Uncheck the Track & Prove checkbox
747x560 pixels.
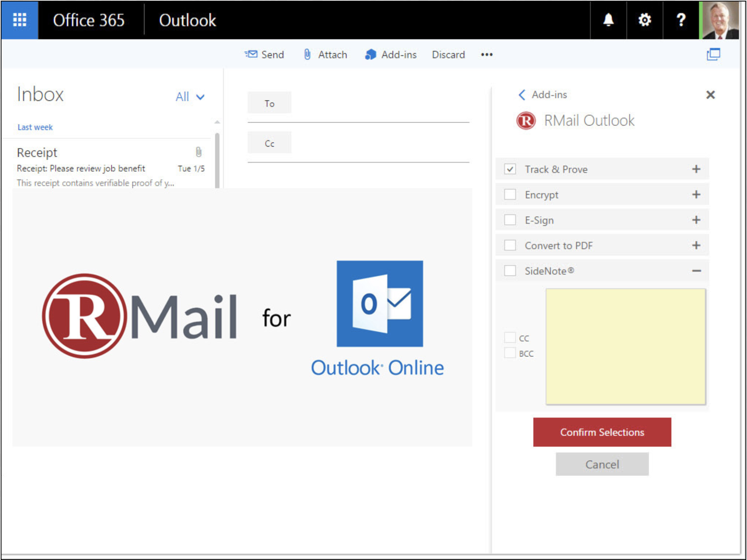[510, 169]
